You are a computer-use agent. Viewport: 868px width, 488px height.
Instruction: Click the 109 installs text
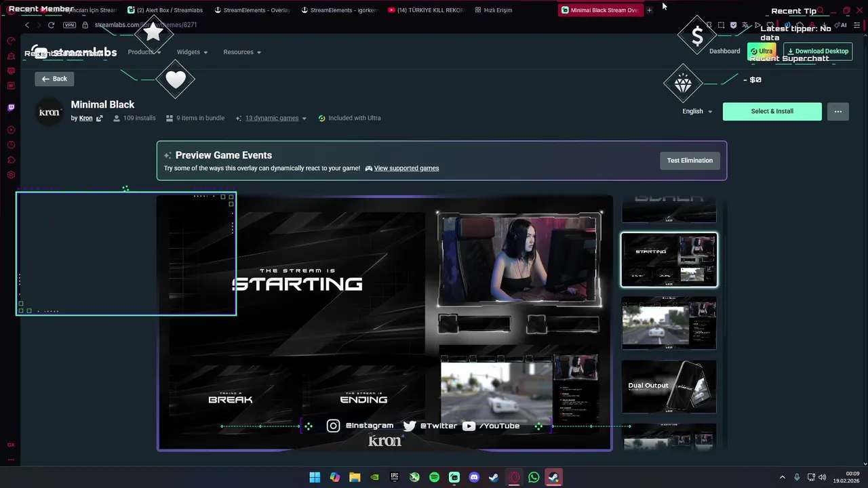tap(140, 118)
